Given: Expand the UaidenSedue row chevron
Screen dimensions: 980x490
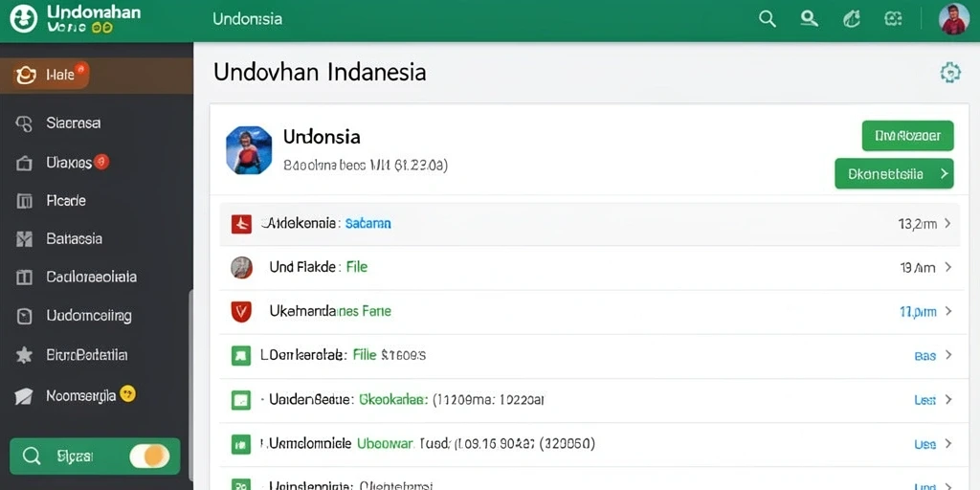Looking at the screenshot, I should click(x=947, y=400).
